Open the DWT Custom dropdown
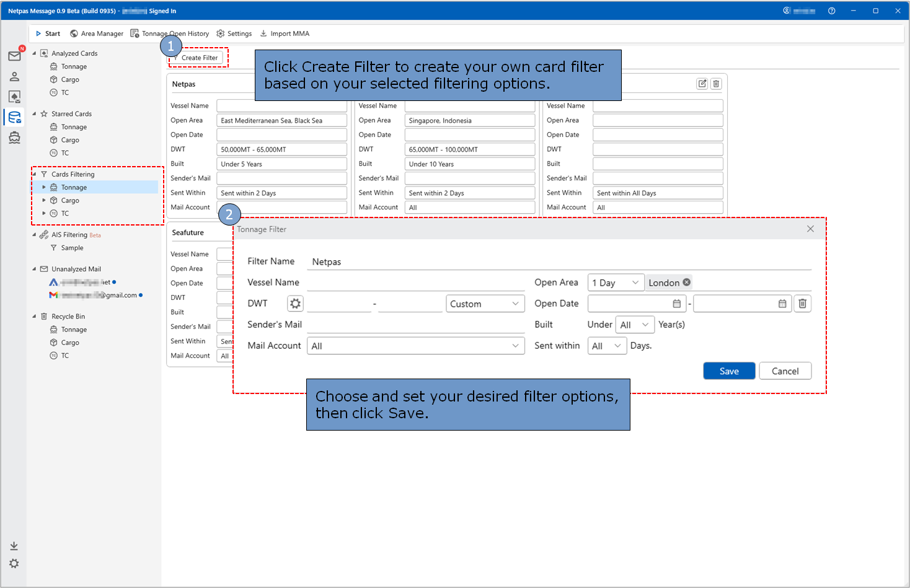Viewport: 910px width, 588px height. [x=485, y=304]
